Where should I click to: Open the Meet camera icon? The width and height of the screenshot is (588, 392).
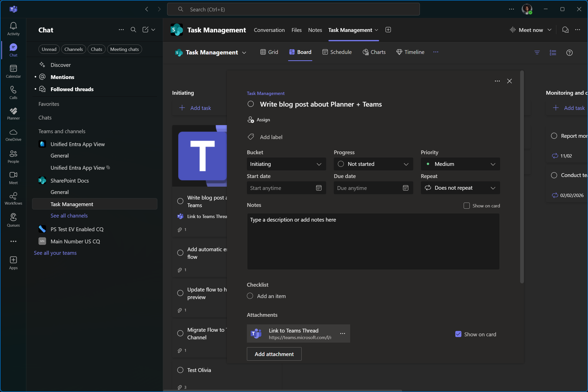pos(13,175)
